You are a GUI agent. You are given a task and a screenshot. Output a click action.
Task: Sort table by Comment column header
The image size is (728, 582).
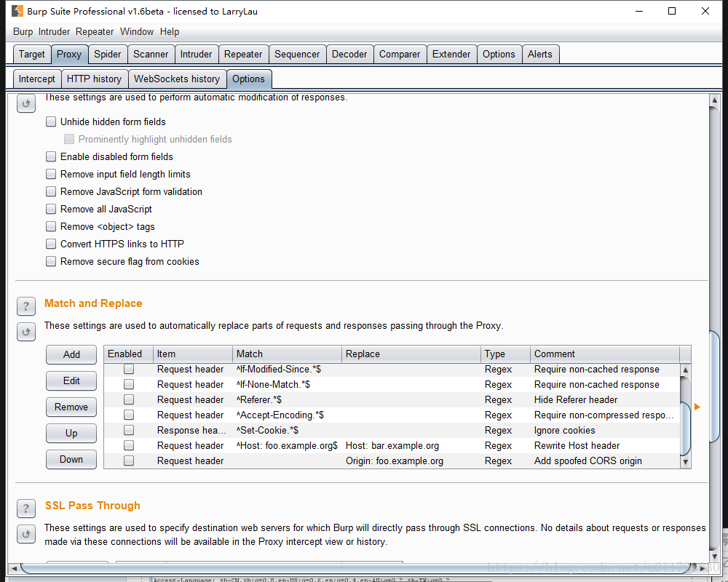point(604,354)
